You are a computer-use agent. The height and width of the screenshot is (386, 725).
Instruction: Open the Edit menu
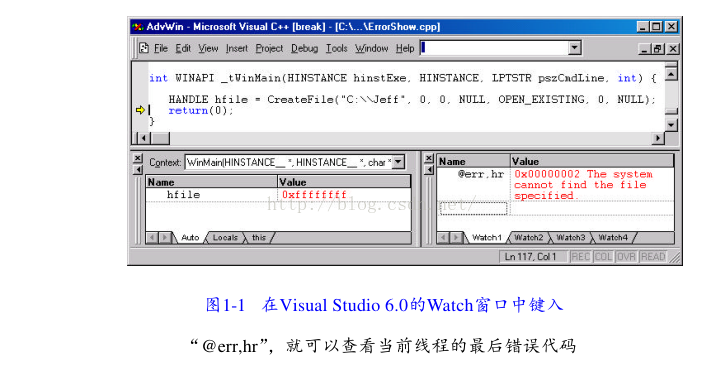click(x=183, y=49)
